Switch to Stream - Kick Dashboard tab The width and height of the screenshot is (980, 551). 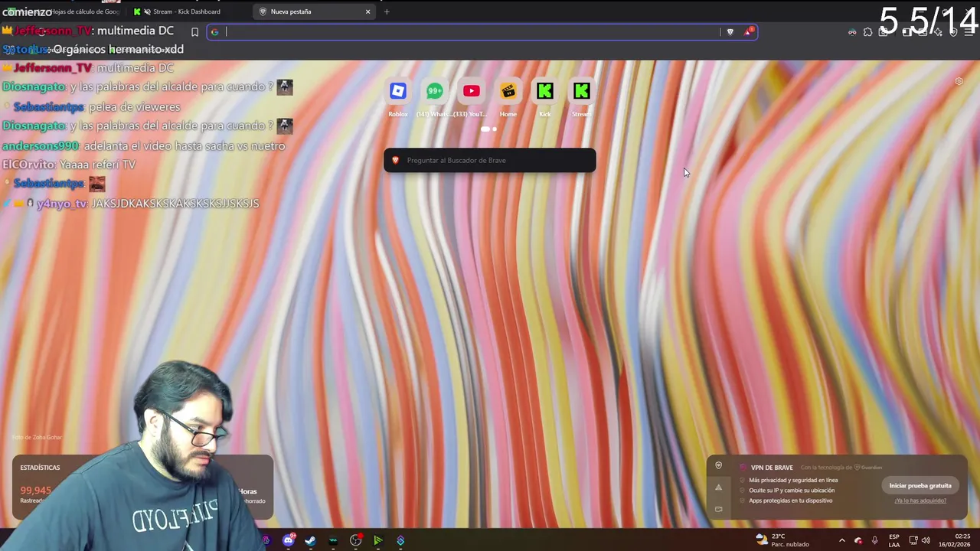[x=186, y=11]
